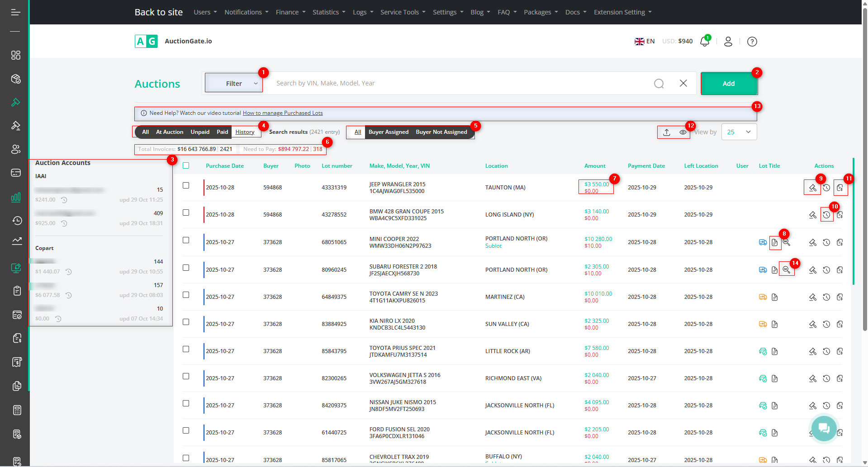
Task: Click the green Add button
Action: pyautogui.click(x=728, y=84)
